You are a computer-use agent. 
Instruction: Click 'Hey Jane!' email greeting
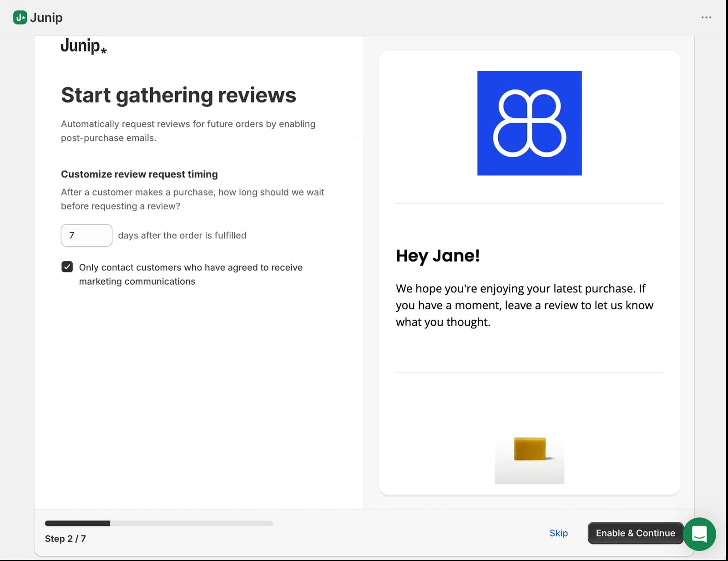[x=438, y=256]
